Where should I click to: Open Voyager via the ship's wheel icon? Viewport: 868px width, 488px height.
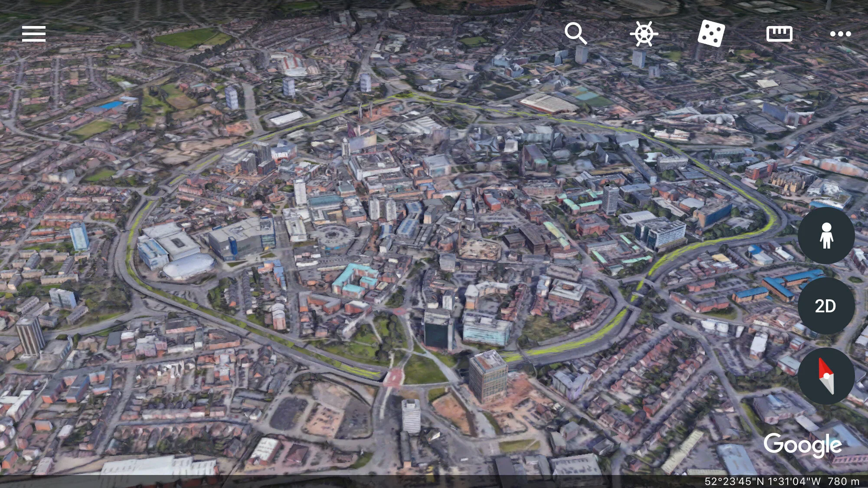point(644,34)
